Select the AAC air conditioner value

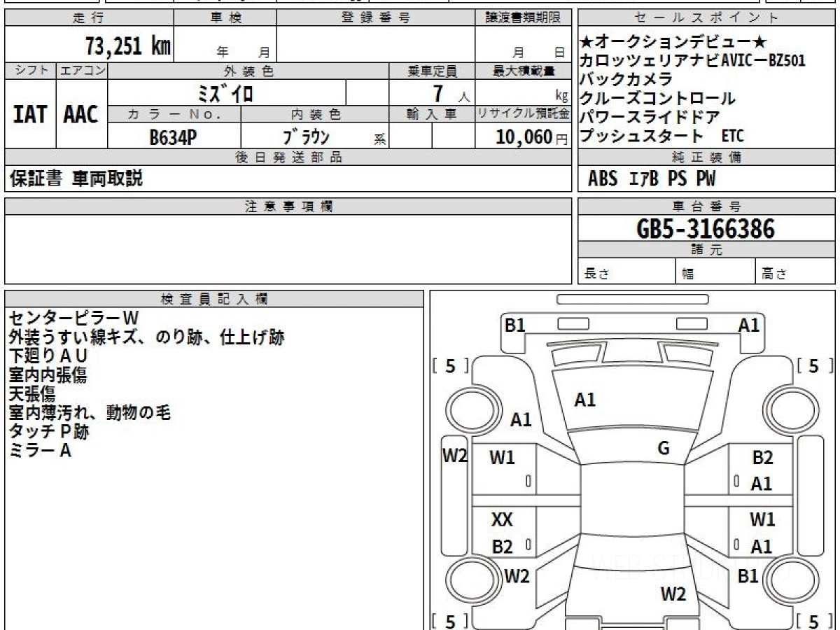point(81,114)
